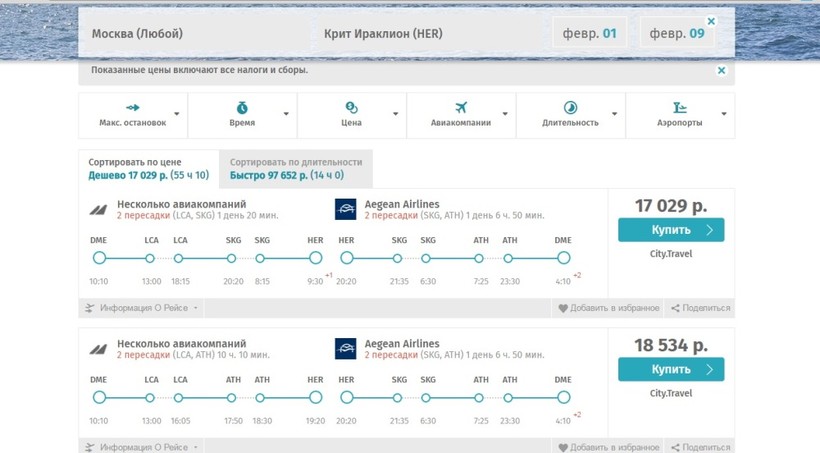820x453 pixels.
Task: Dismiss the search bar with top-right X
Action: coord(711,21)
